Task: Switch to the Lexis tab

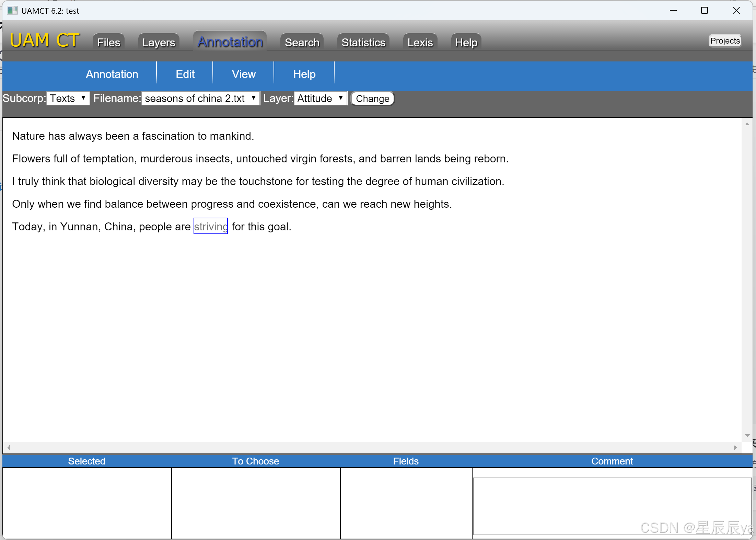Action: coord(420,42)
